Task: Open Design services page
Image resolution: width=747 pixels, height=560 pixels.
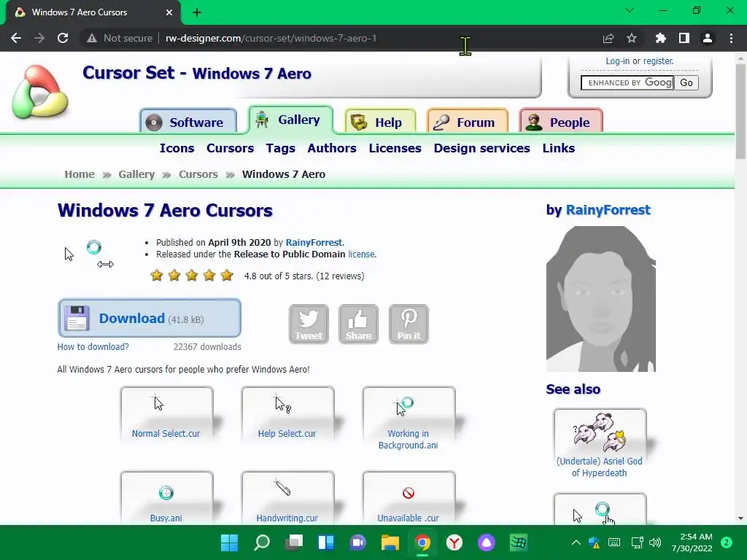Action: (481, 148)
